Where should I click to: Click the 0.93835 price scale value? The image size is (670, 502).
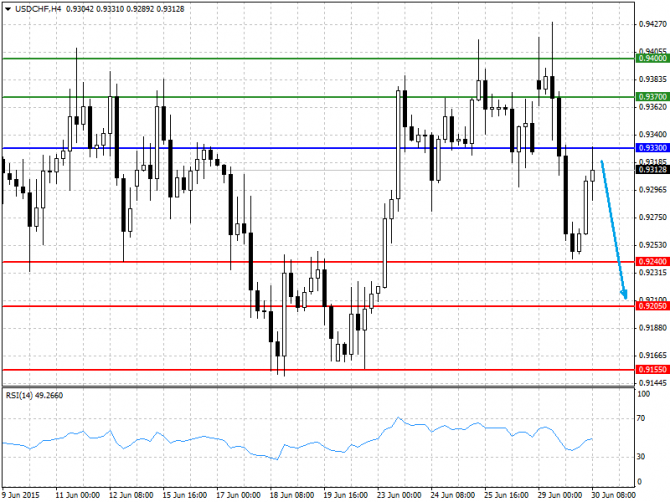tap(652, 79)
